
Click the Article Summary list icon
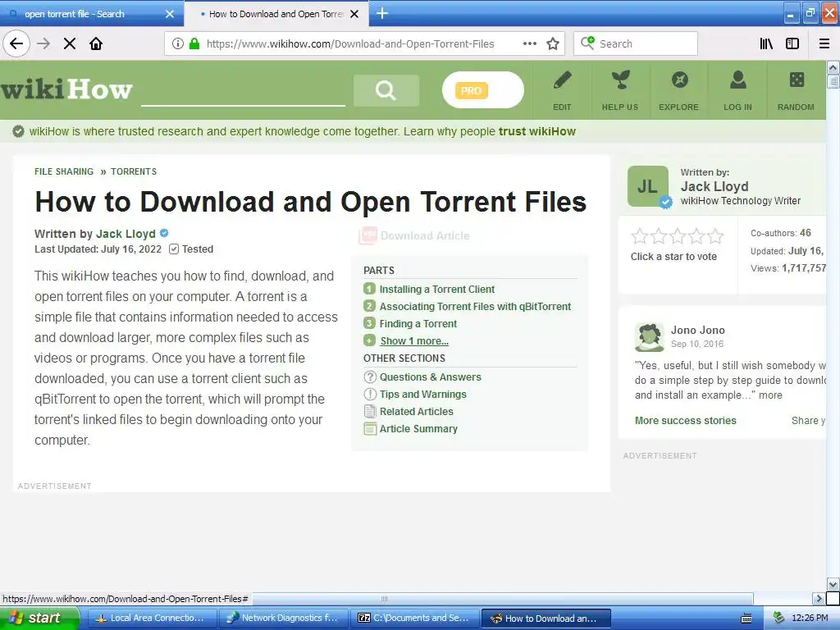370,428
